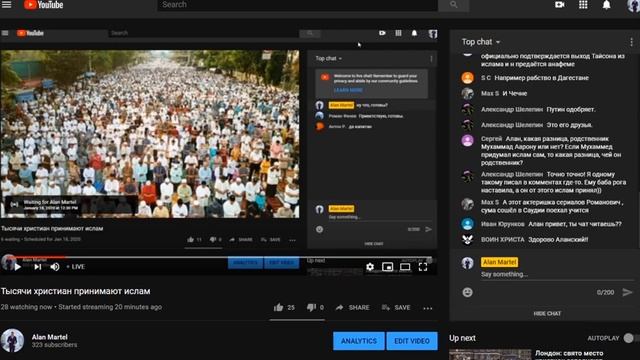Image resolution: width=640 pixels, height=360 pixels.
Task: Click HIDE CHAT below the main chat
Action: click(x=547, y=313)
